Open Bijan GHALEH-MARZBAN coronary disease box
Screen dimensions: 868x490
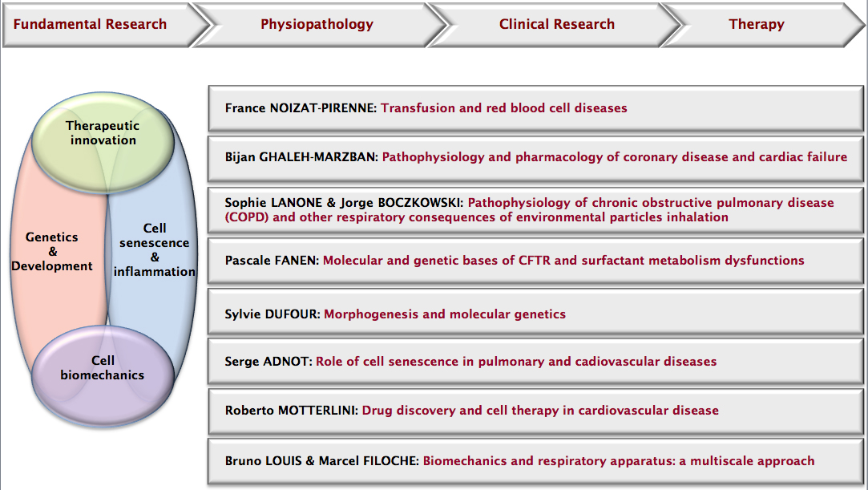[x=535, y=158]
